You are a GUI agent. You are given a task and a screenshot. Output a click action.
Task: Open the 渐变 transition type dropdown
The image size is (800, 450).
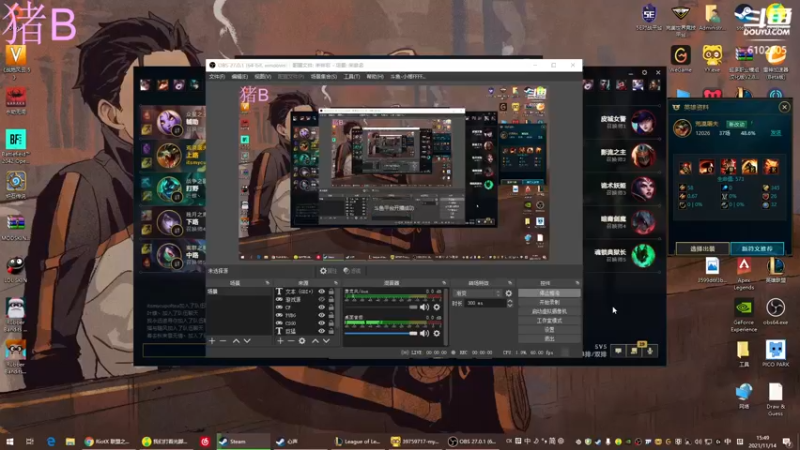click(478, 293)
